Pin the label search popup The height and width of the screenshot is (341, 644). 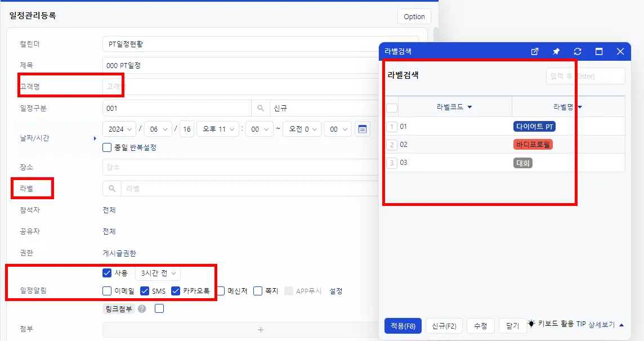point(556,51)
